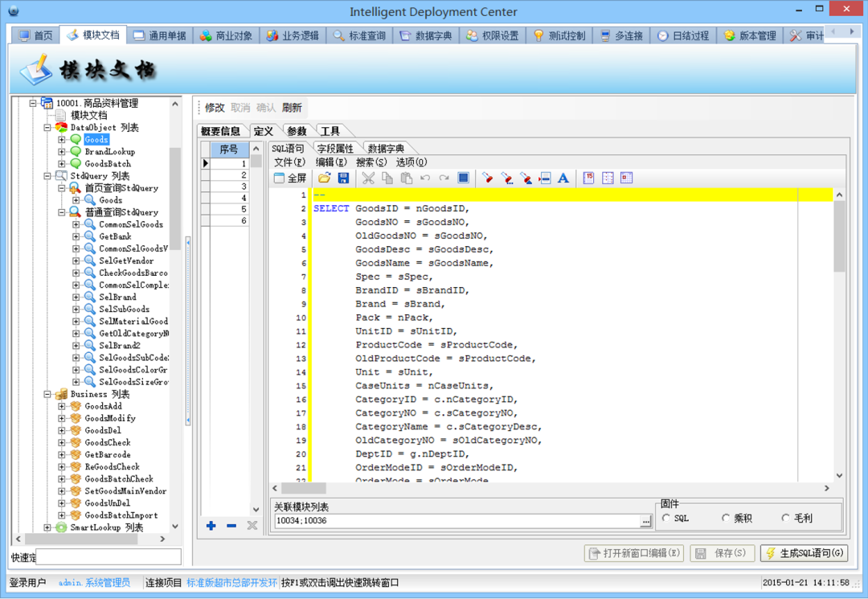
Task: Click the go-to-line icon beside the font icon
Action: 545,178
